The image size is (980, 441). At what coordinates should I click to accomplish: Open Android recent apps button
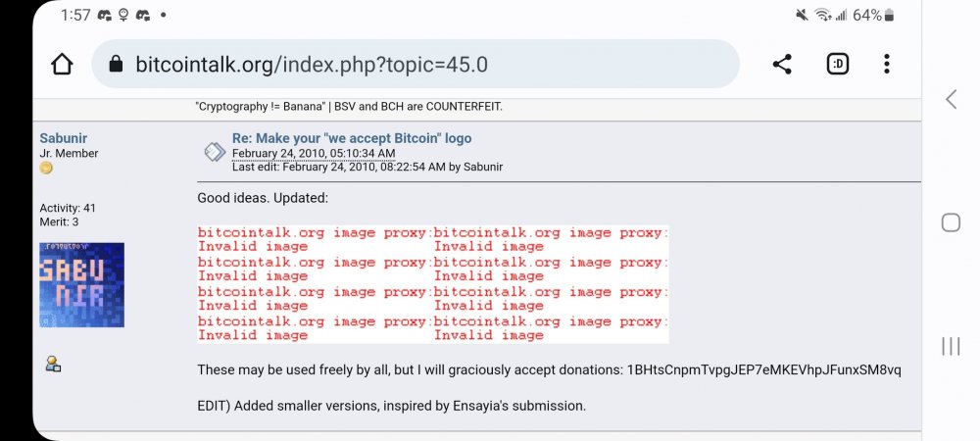(x=950, y=346)
